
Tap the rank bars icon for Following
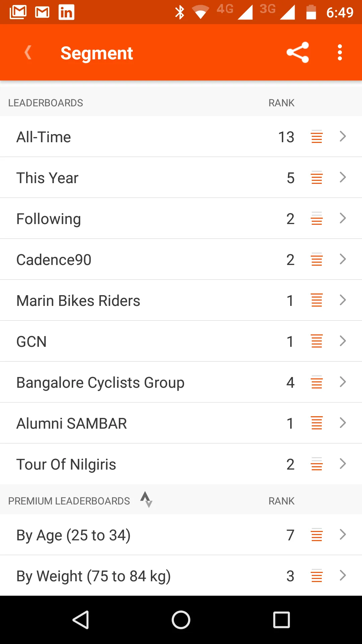click(x=317, y=218)
